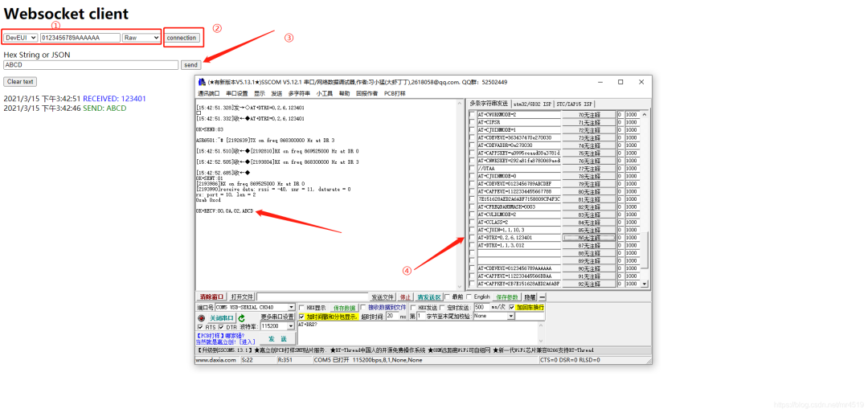Click the file path field beside 打开文件

click(x=312, y=297)
